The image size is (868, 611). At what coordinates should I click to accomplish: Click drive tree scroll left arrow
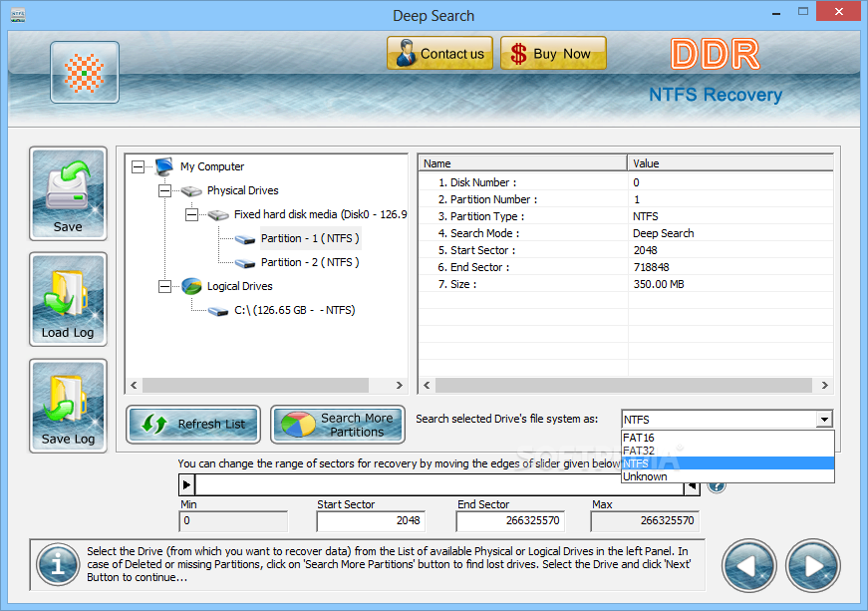(134, 385)
